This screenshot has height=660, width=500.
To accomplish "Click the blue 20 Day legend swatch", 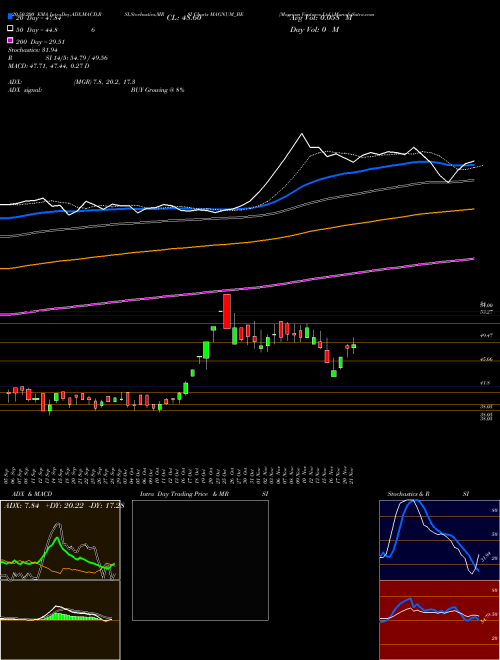I will click(x=10, y=17).
